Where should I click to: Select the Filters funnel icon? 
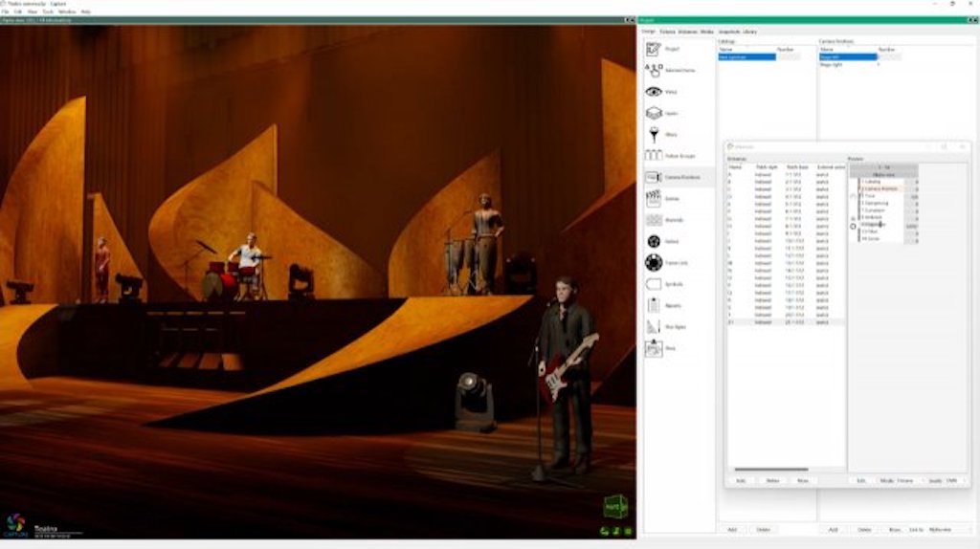click(x=654, y=135)
